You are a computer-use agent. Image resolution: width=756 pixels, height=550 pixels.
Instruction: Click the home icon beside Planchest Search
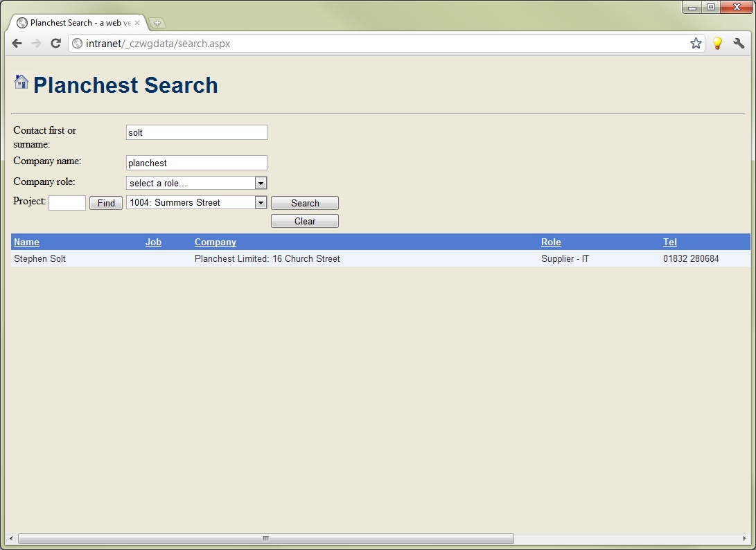(21, 82)
